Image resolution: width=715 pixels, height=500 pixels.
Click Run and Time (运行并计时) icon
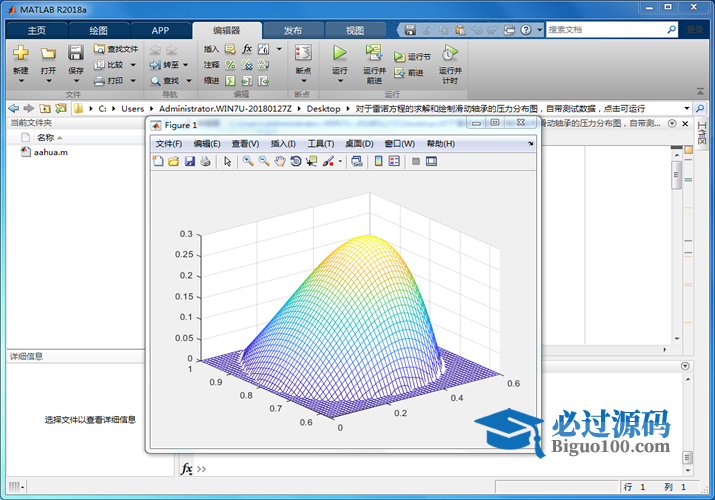(x=450, y=53)
